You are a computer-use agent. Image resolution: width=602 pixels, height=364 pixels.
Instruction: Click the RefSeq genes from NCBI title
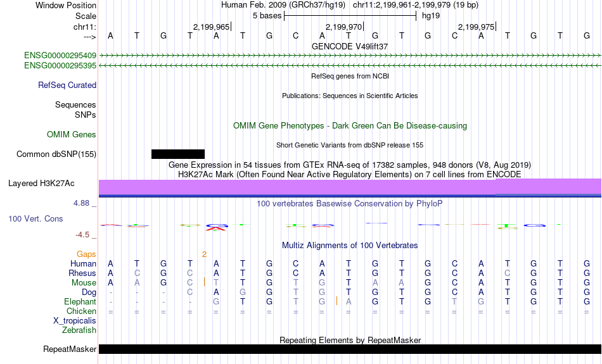coord(350,76)
